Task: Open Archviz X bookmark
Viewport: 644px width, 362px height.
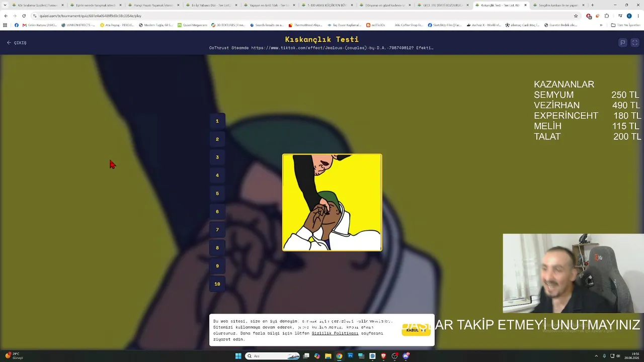Action: click(484, 25)
